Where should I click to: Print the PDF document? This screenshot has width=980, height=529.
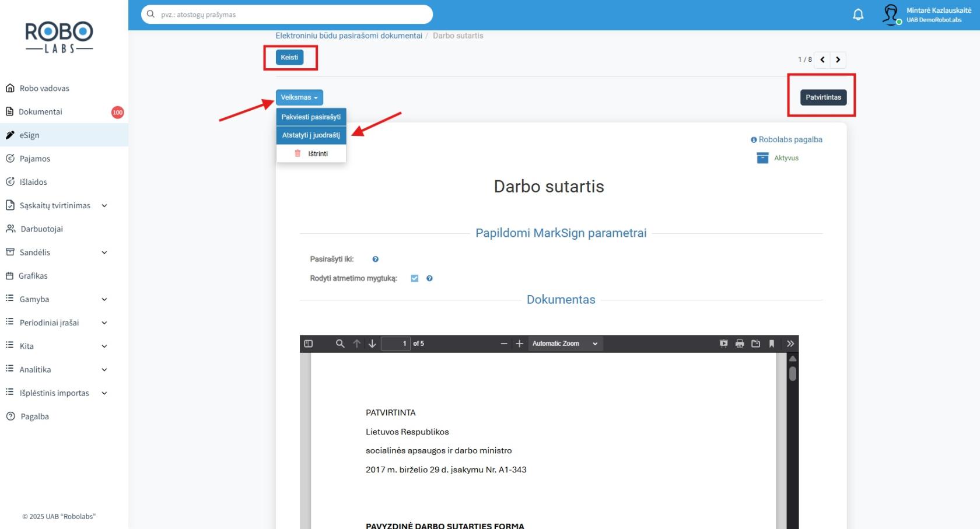[x=740, y=344]
